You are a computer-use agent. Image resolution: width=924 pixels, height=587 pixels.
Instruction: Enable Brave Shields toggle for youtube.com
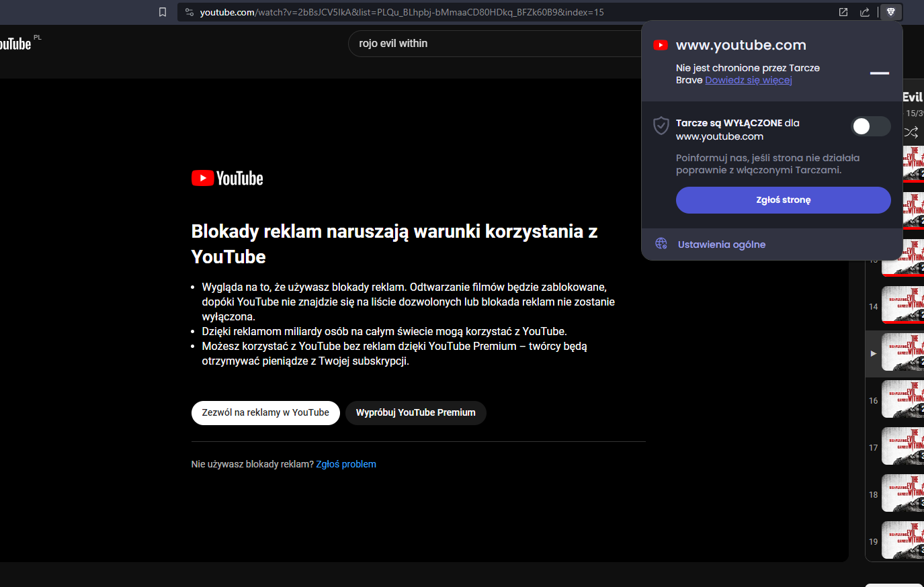coord(871,126)
